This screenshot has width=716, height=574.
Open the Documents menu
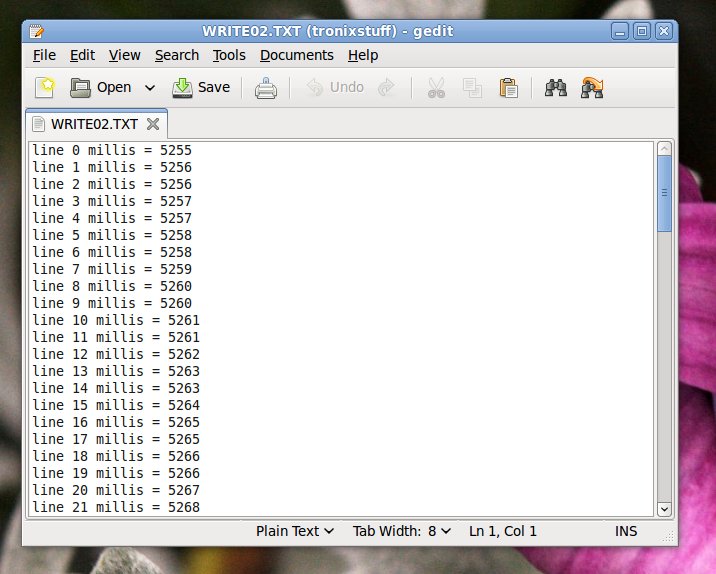(296, 55)
